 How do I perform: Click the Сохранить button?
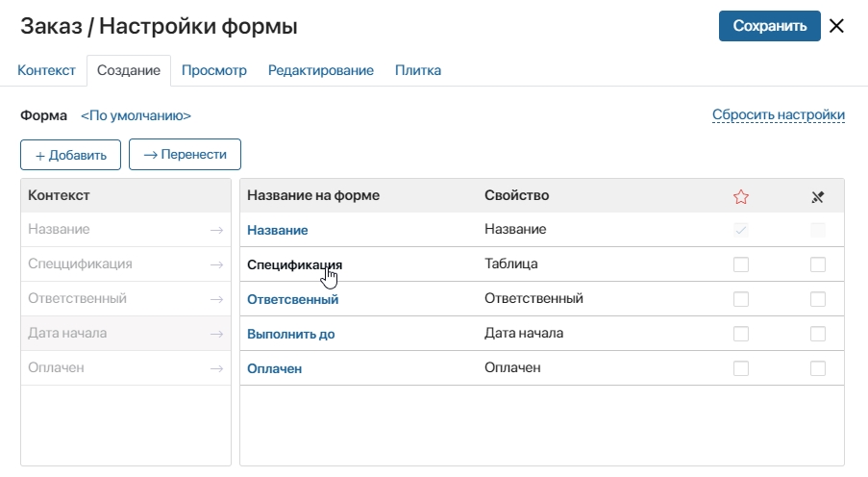coord(769,25)
